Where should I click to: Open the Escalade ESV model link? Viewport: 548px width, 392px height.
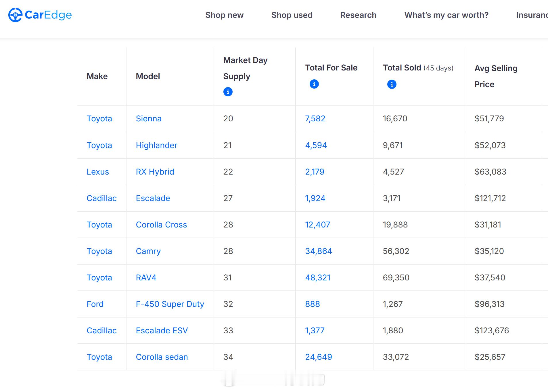pos(162,330)
